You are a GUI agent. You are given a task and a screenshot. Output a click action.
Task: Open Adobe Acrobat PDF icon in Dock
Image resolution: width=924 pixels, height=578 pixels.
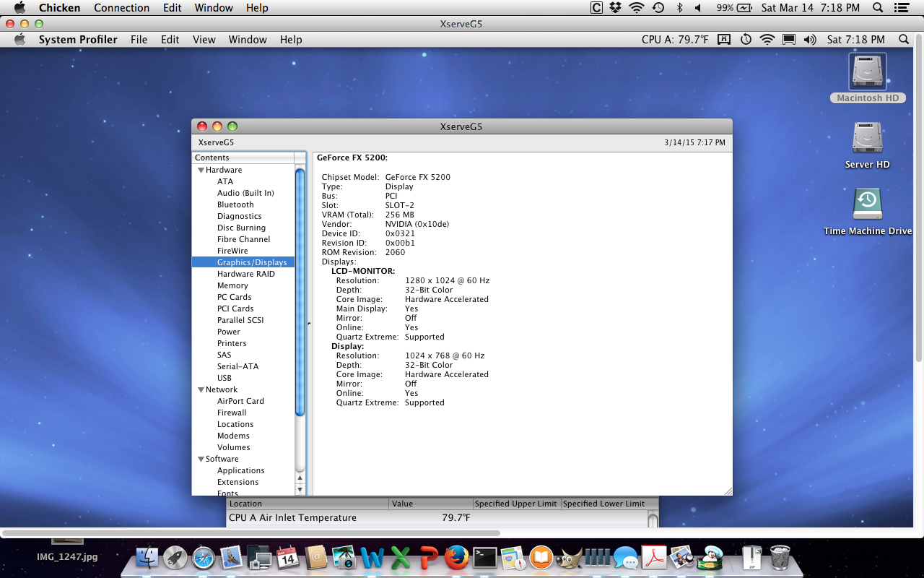point(653,558)
